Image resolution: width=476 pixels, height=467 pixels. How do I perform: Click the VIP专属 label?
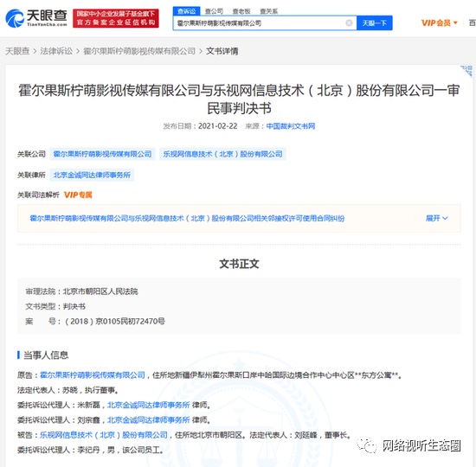[x=78, y=195]
